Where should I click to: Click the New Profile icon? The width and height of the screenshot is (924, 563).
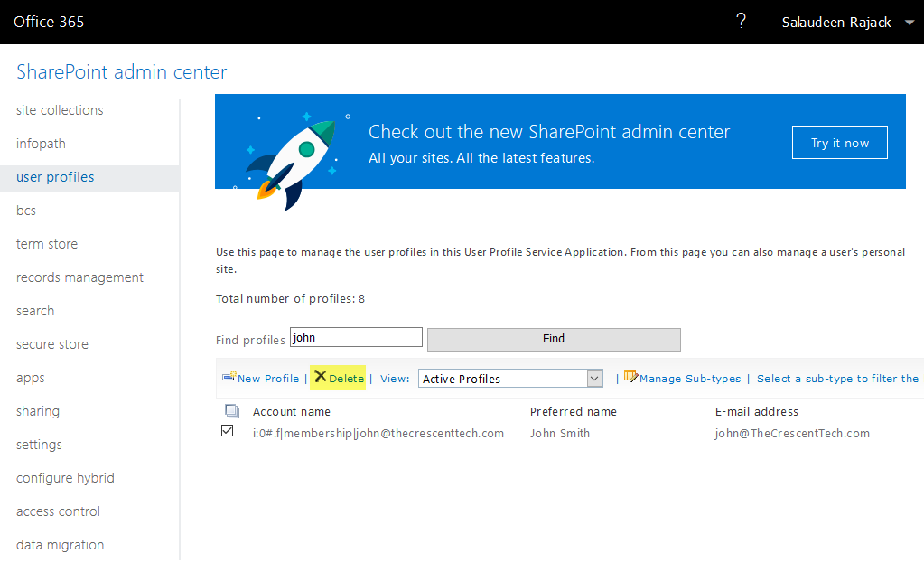coord(227,378)
